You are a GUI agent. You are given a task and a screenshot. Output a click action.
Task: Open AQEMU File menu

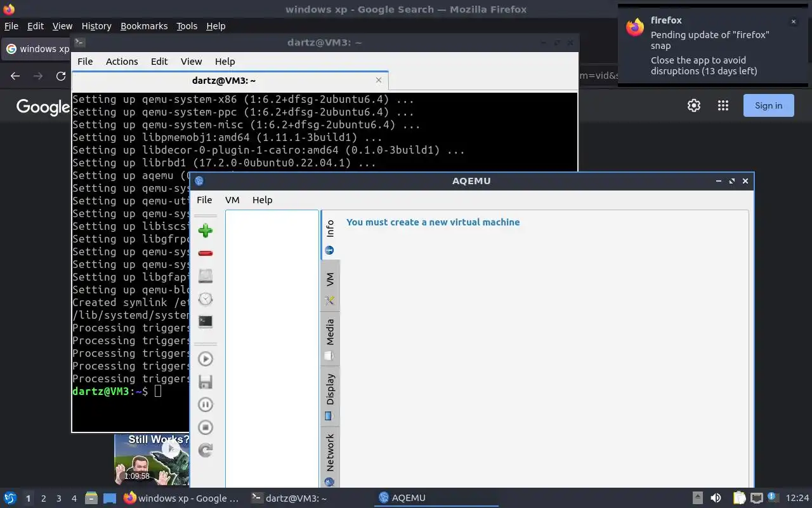click(x=204, y=199)
